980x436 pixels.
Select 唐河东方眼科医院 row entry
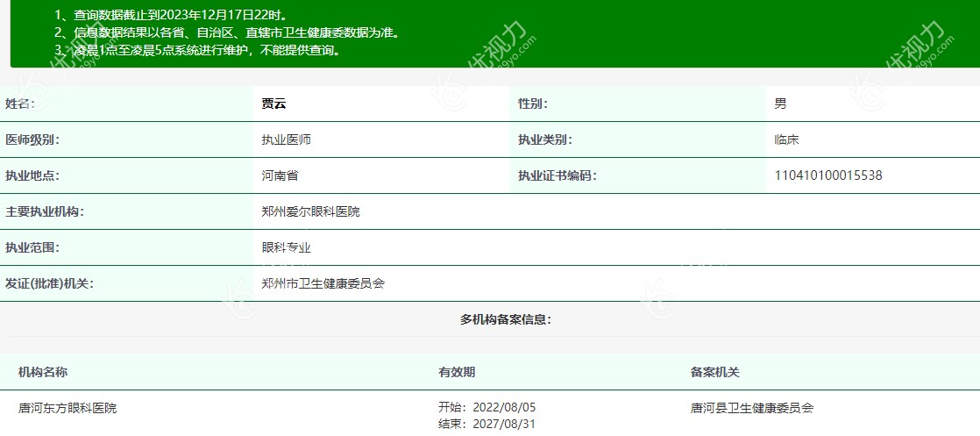coord(67,409)
